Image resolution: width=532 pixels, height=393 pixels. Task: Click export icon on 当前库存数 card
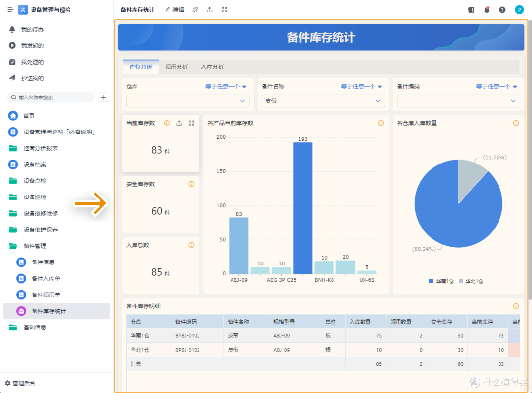179,123
